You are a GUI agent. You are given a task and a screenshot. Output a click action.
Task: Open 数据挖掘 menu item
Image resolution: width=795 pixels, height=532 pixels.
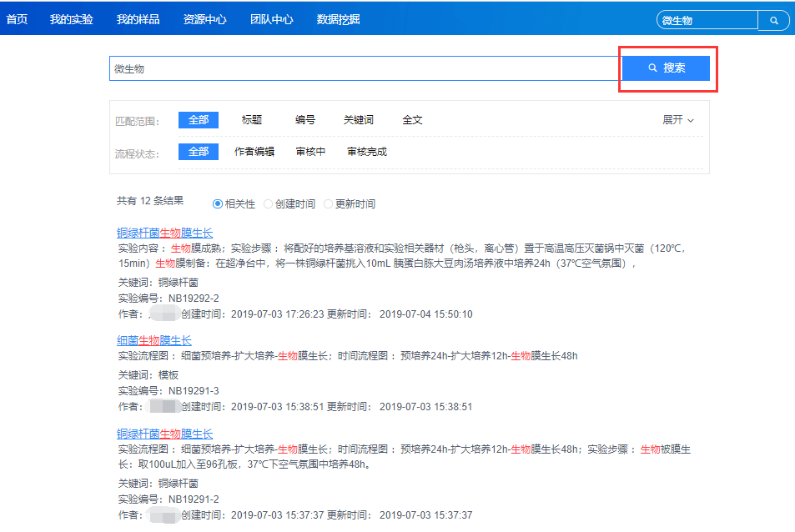[x=338, y=19]
